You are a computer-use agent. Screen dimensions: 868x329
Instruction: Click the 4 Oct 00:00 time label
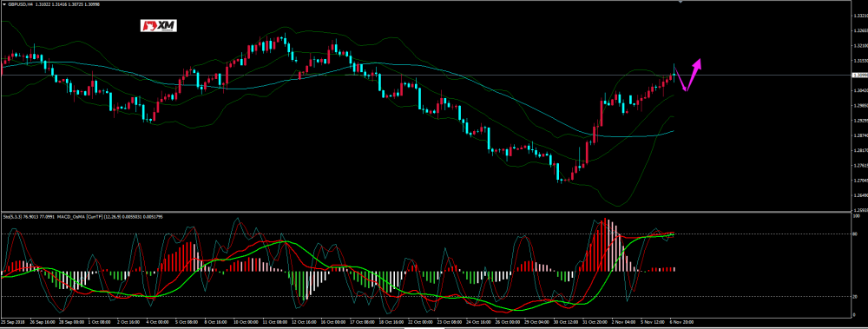tap(158, 322)
